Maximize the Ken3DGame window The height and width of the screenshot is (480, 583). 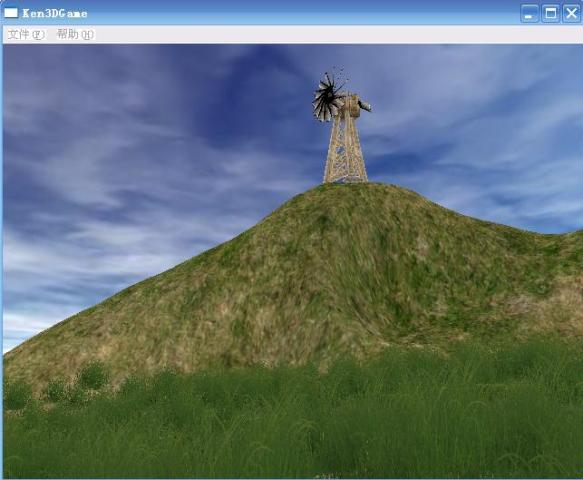(x=550, y=14)
